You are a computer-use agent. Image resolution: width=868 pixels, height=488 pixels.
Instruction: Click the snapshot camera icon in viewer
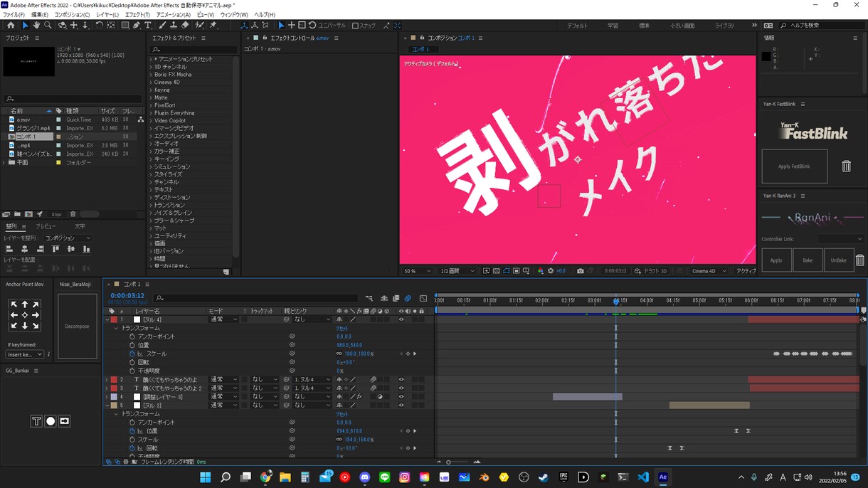(x=581, y=271)
